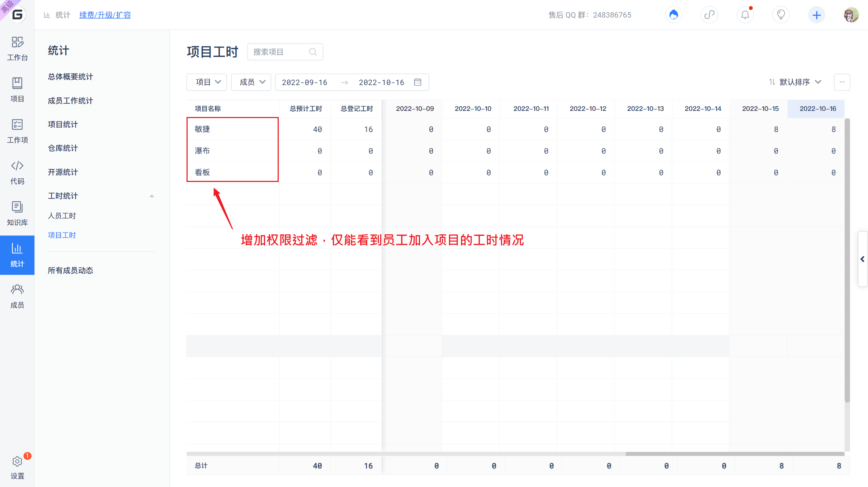Click the 搜索项目 search field
The width and height of the screenshot is (868, 487).
tap(285, 52)
